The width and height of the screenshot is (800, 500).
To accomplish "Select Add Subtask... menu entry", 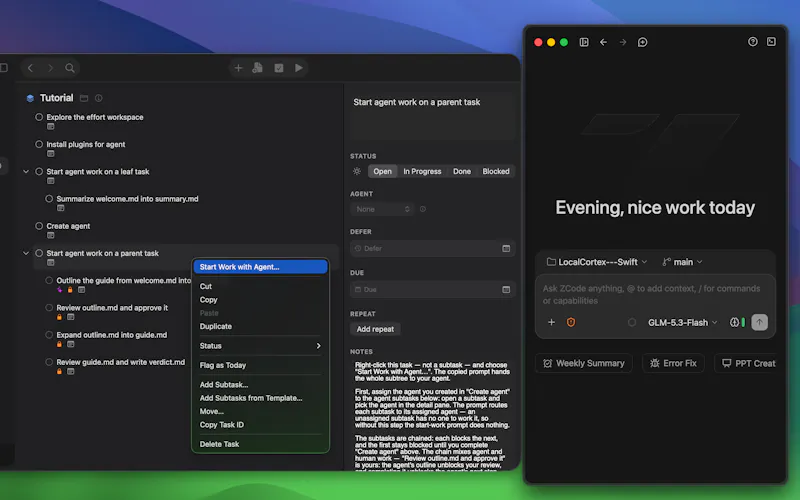I will (260, 385).
